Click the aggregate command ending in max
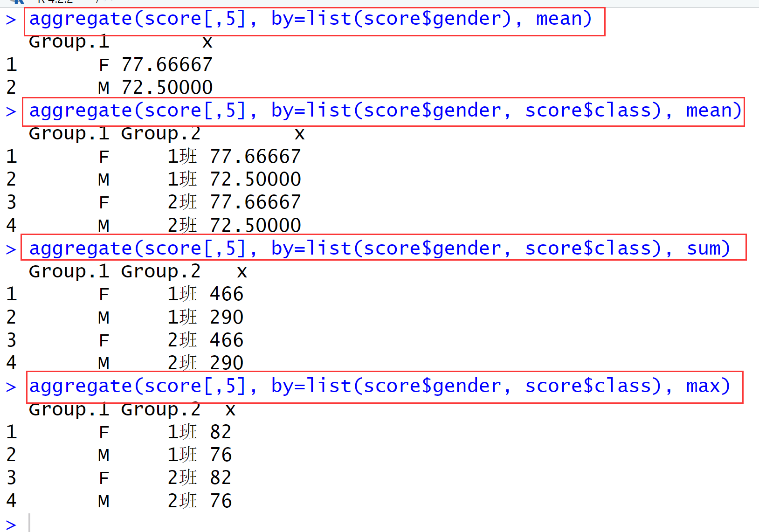Screen dimensions: 759x532 [379, 387]
